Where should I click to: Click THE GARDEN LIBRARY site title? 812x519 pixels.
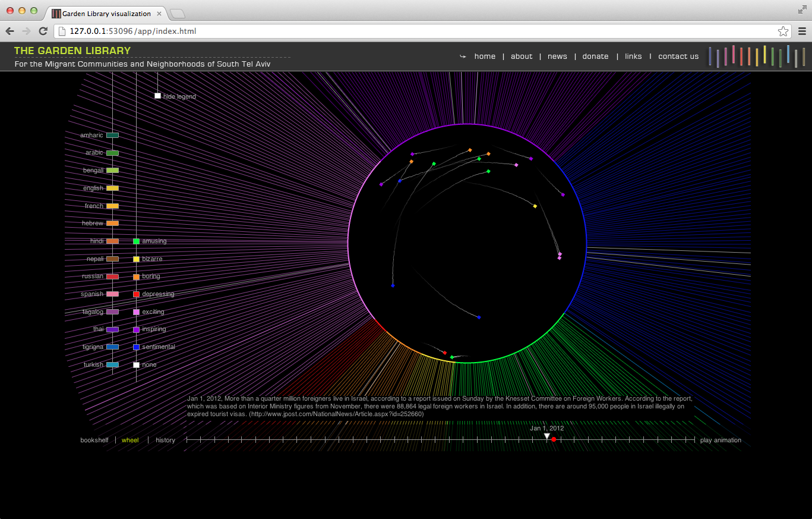point(72,51)
